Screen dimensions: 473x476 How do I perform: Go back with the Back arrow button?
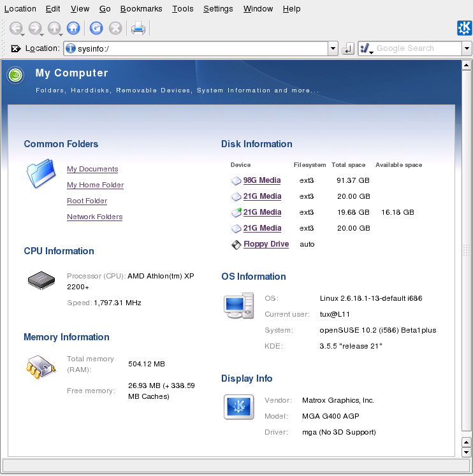(x=15, y=28)
